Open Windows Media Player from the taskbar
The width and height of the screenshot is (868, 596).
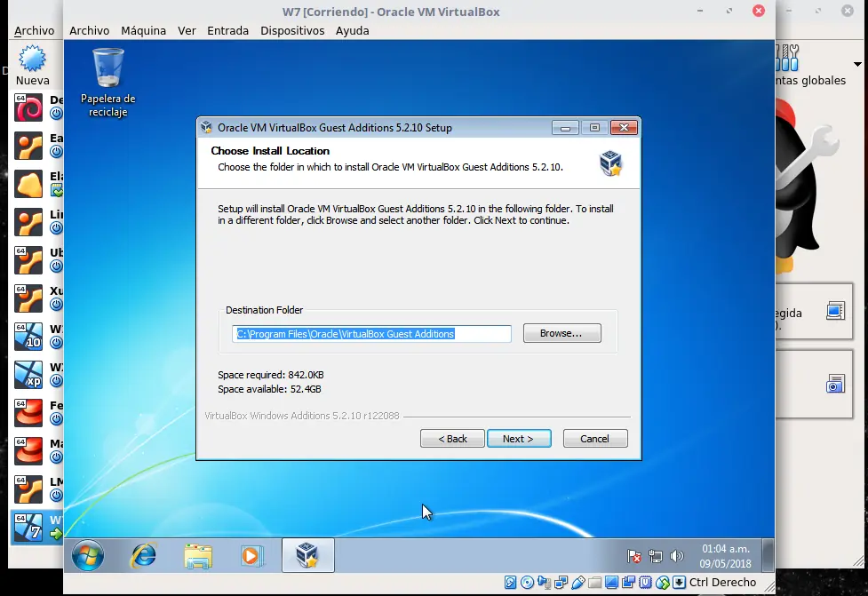click(x=252, y=556)
